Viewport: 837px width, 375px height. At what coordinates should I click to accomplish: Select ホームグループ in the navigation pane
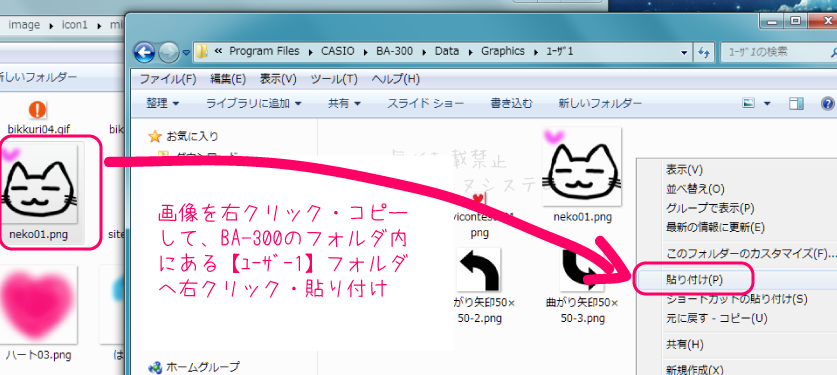point(203,366)
